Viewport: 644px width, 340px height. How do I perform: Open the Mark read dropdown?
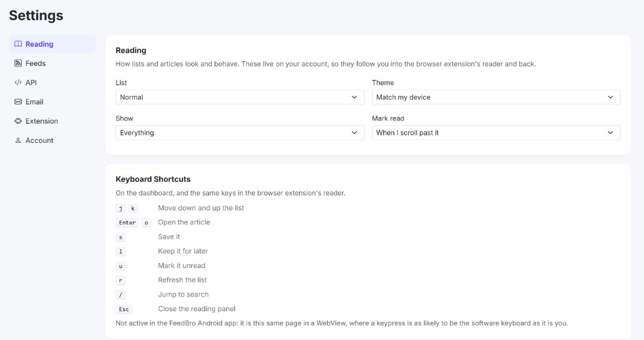click(496, 133)
